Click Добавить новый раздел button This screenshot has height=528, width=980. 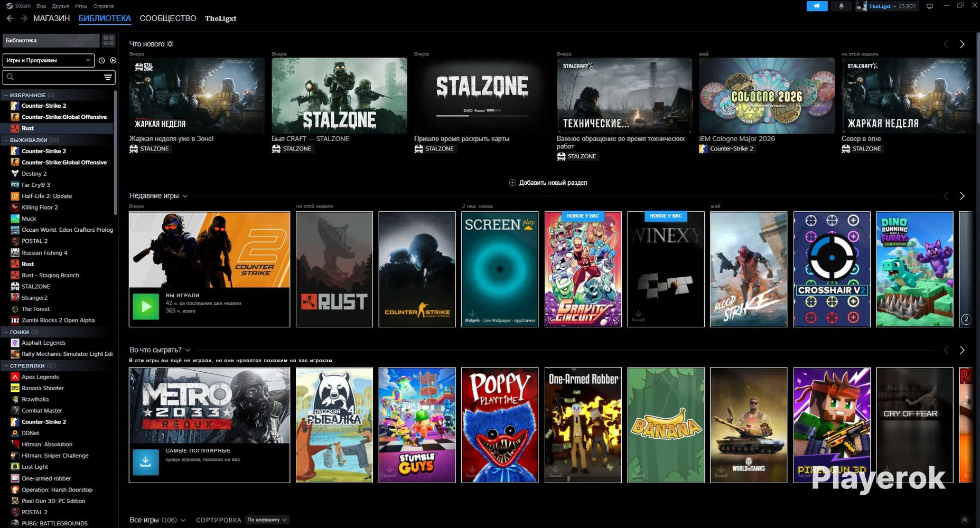tap(548, 183)
